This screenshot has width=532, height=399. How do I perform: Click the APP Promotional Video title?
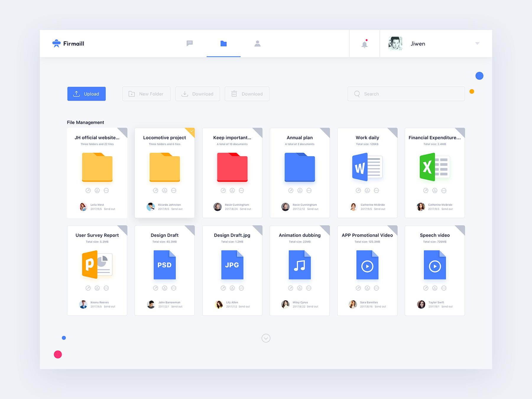point(367,235)
